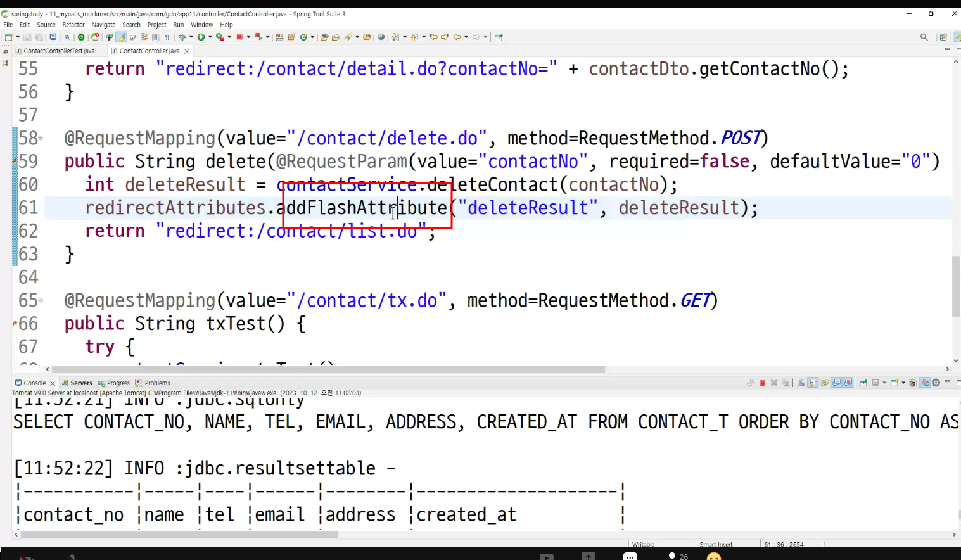The width and height of the screenshot is (961, 560).
Task: Switch to the Servers view tab
Action: point(77,383)
